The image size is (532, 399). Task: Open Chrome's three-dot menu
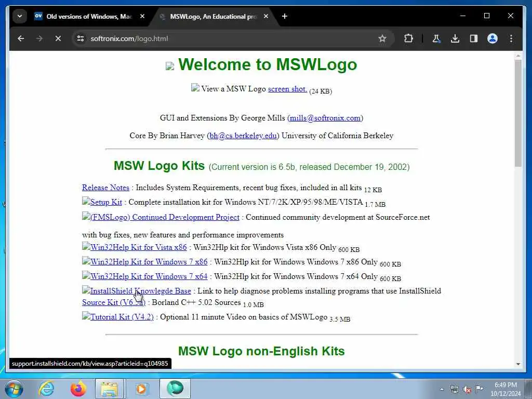click(511, 38)
